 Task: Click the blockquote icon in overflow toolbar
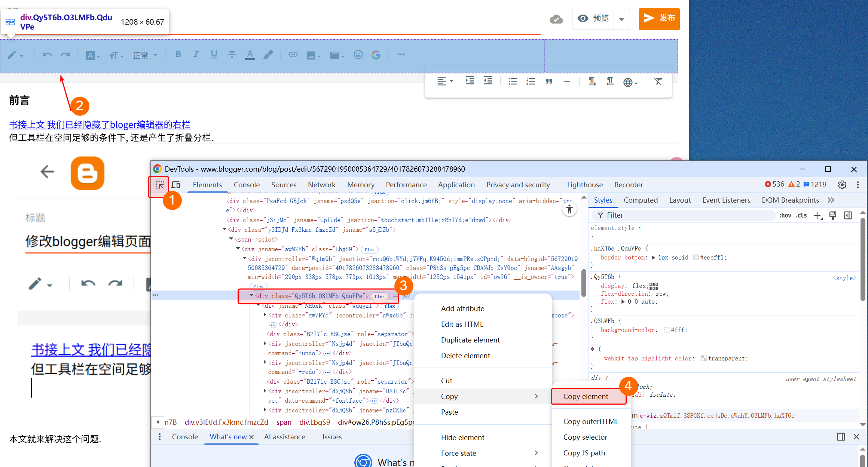549,81
